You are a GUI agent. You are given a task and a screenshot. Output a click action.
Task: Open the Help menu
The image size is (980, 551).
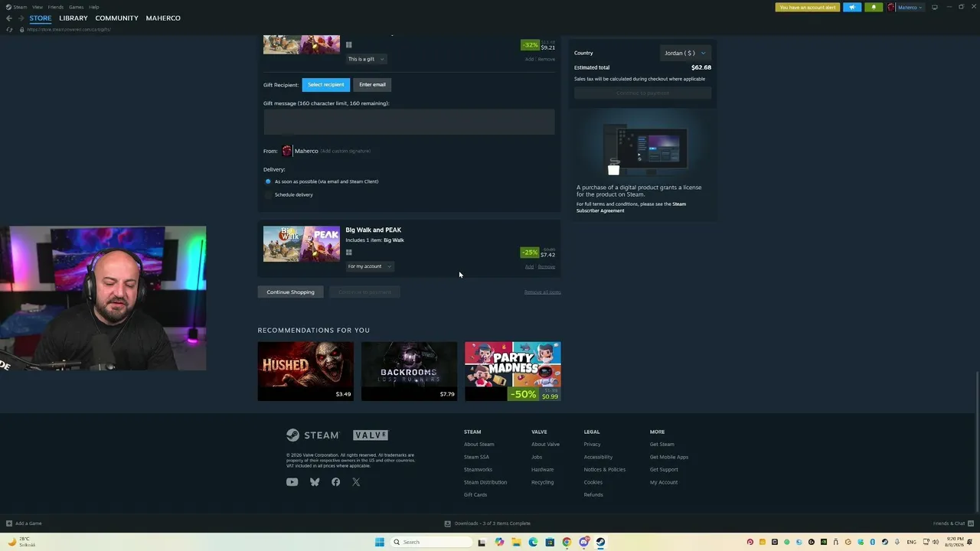tap(93, 7)
